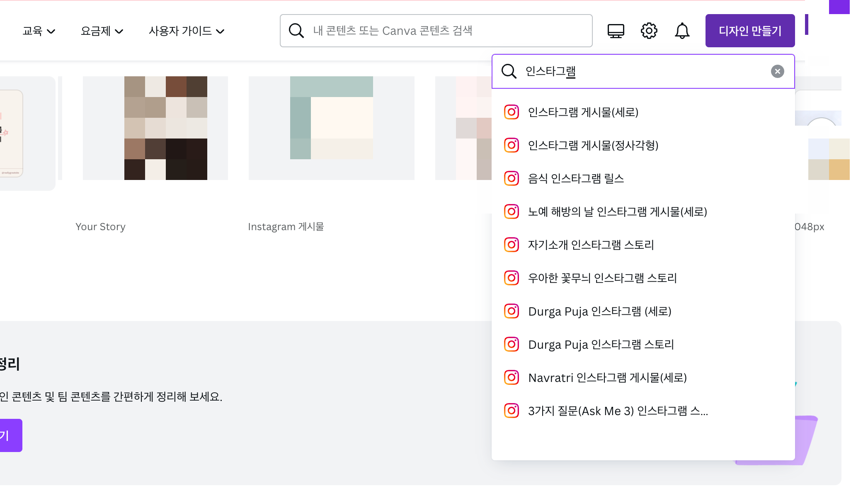Click Instagram icon beside 자기소개 인스타그램 스토리
This screenshot has width=868, height=491.
tap(511, 245)
